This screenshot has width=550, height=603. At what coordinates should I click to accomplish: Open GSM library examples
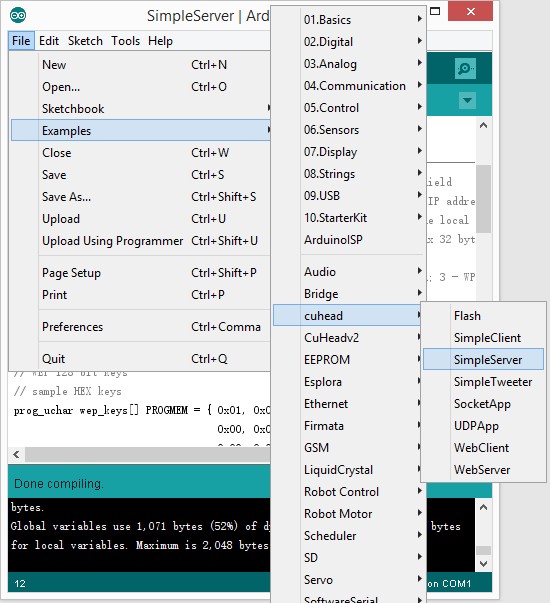pos(348,448)
